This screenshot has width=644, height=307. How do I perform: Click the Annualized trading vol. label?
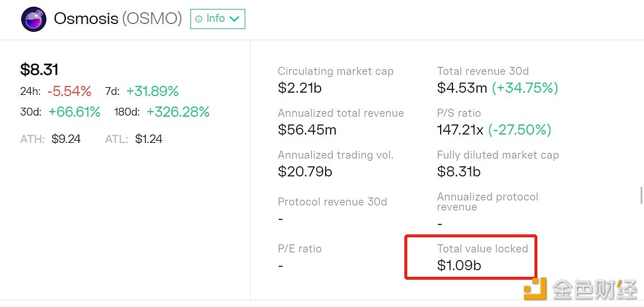tap(336, 155)
